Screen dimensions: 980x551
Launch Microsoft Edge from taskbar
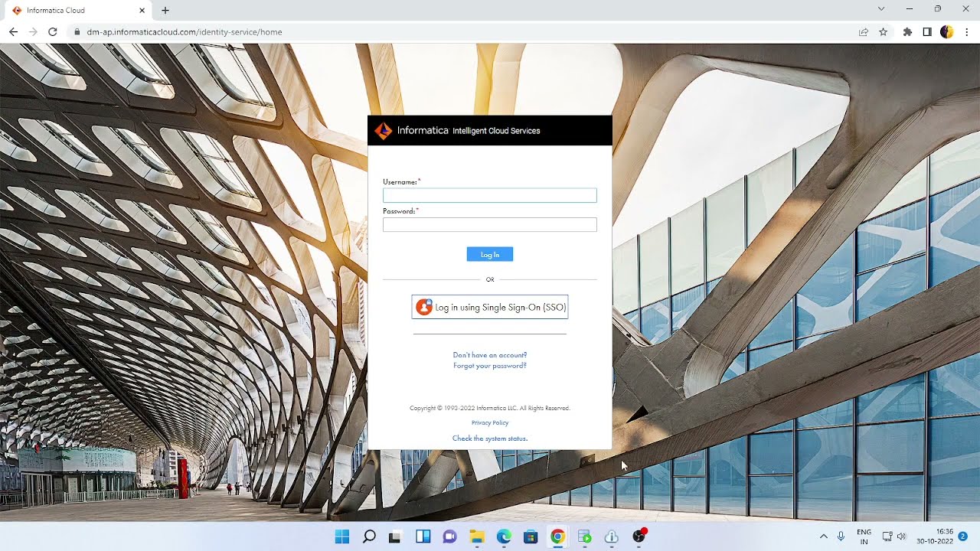tap(504, 536)
